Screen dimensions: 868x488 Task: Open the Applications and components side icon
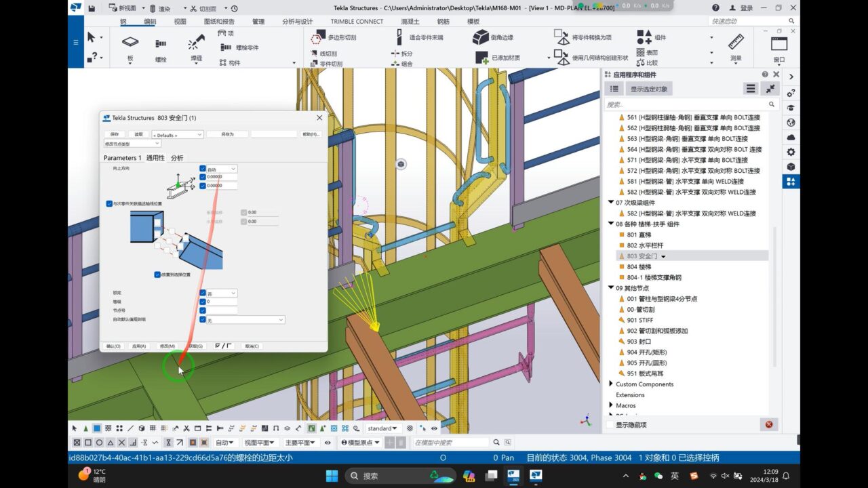(791, 182)
